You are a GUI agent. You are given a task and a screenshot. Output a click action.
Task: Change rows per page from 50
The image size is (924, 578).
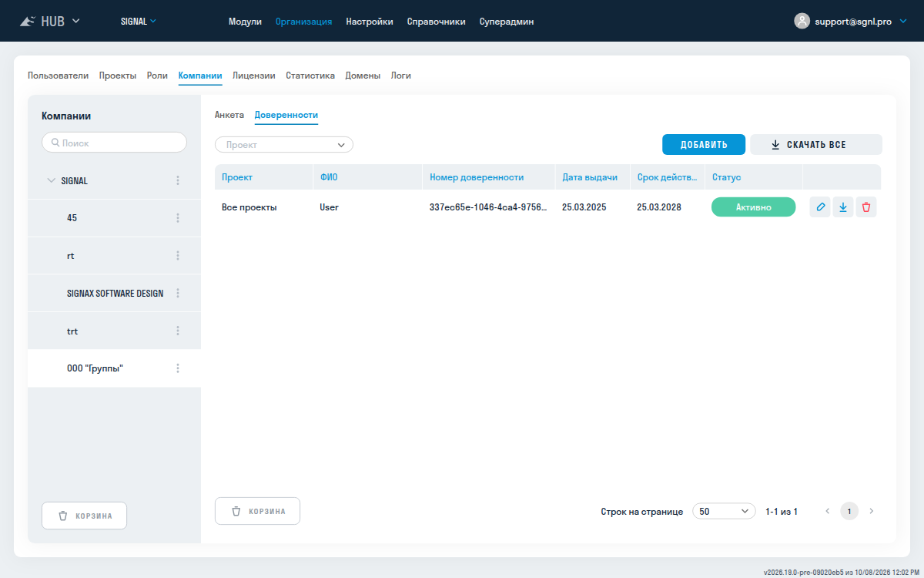(724, 511)
